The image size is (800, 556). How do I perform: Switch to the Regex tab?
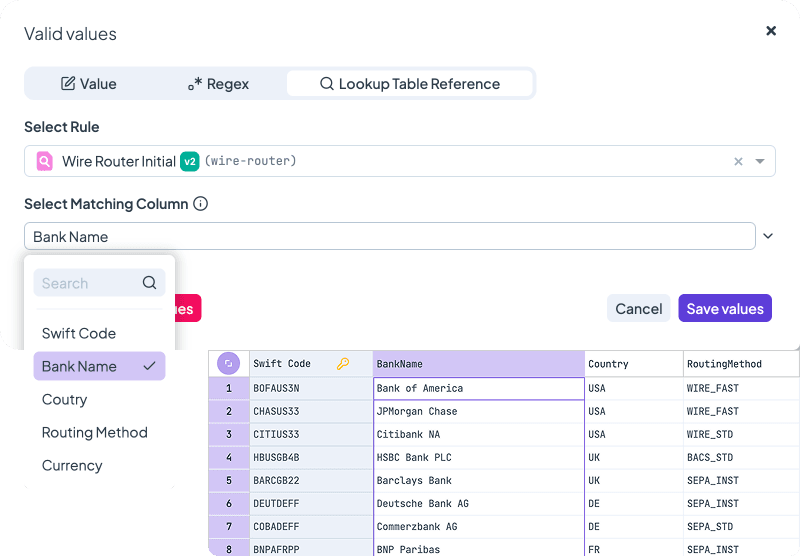click(218, 84)
